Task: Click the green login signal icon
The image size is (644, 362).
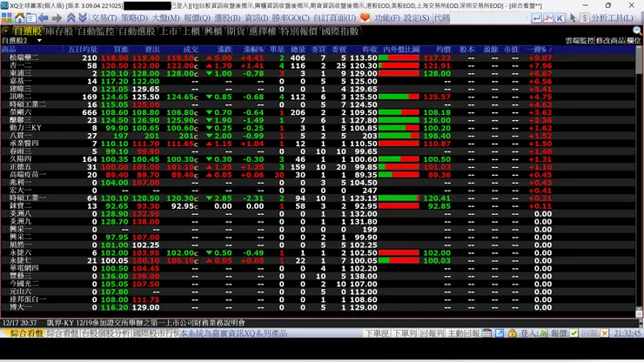Action: pos(544,333)
